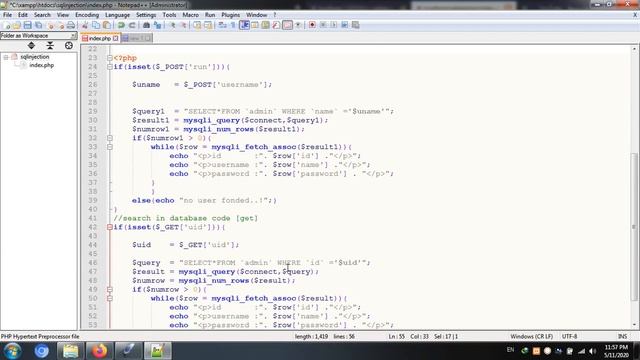Open the File menu
640x360 pixels.
[x=7, y=15]
